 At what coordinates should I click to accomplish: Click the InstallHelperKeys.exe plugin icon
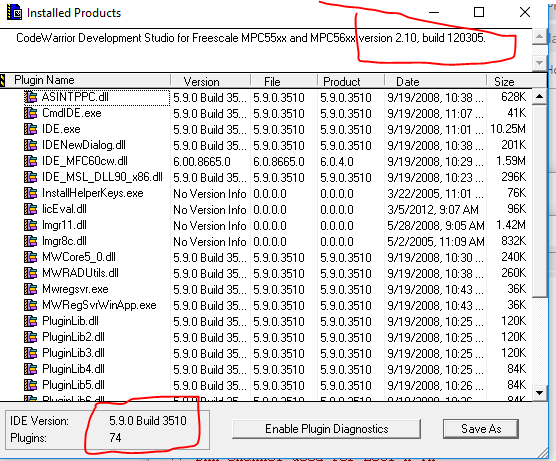click(x=30, y=193)
